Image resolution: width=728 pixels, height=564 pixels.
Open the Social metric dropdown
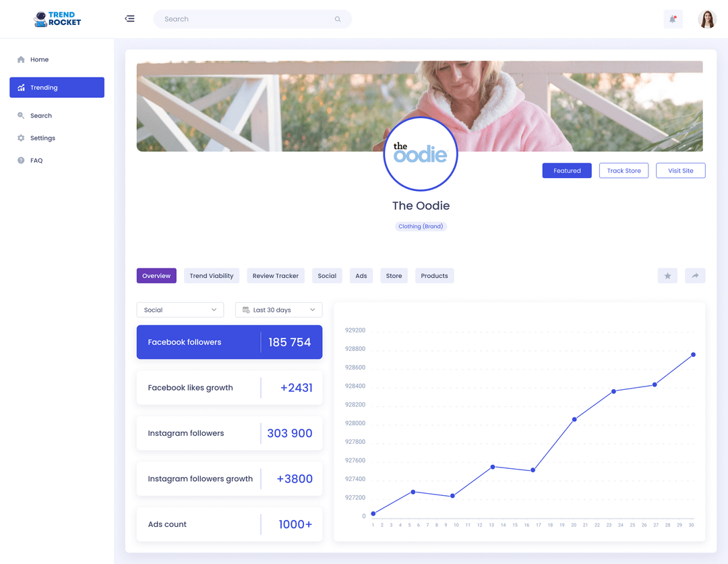[180, 310]
